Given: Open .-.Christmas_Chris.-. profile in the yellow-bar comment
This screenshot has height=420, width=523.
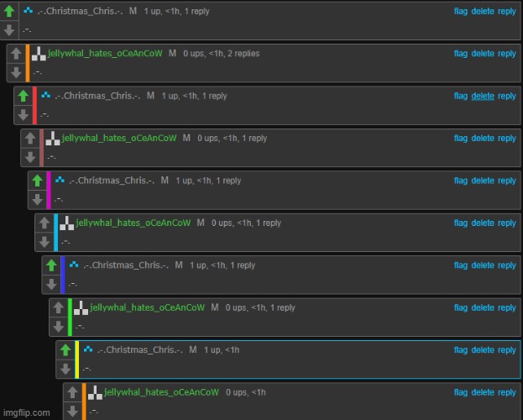Looking at the screenshot, I should click(x=140, y=349).
